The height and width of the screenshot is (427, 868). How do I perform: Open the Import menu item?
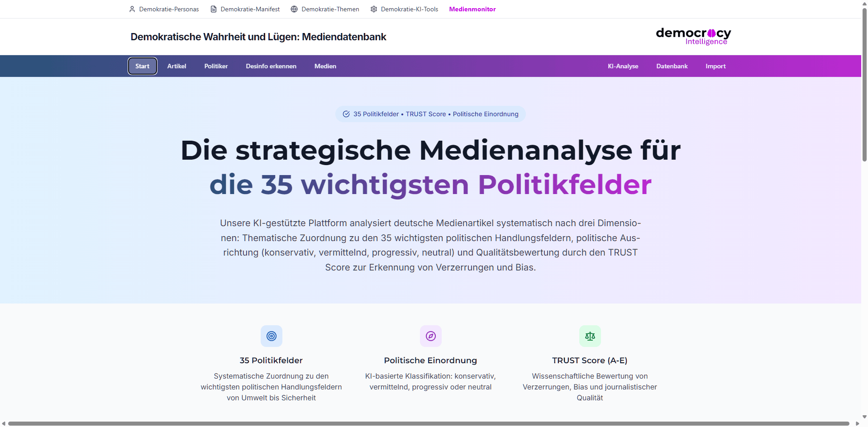[x=715, y=66]
